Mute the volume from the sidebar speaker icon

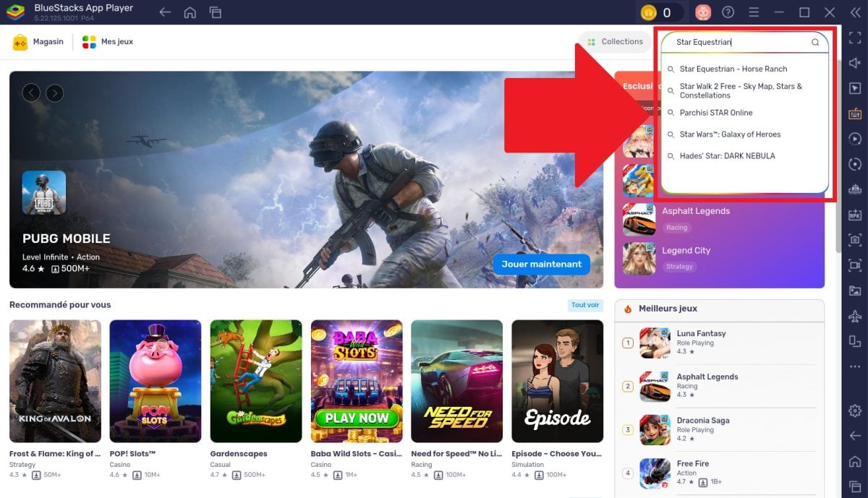pos(855,64)
